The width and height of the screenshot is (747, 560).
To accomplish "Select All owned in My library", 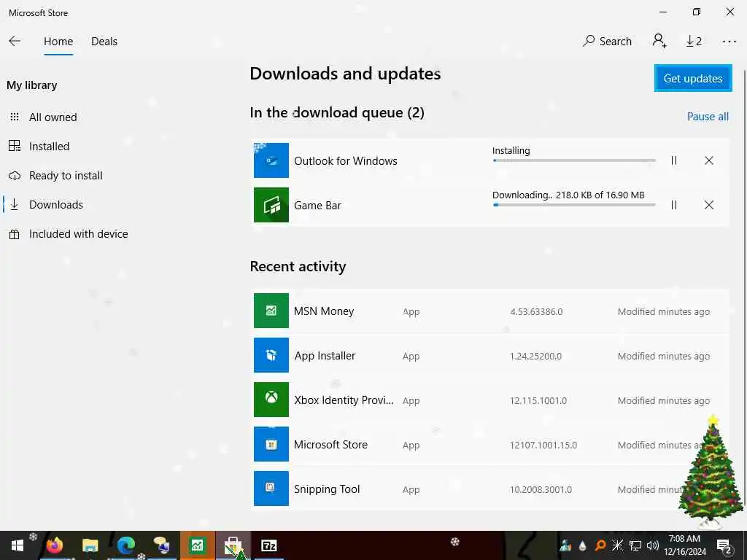I will (x=53, y=117).
